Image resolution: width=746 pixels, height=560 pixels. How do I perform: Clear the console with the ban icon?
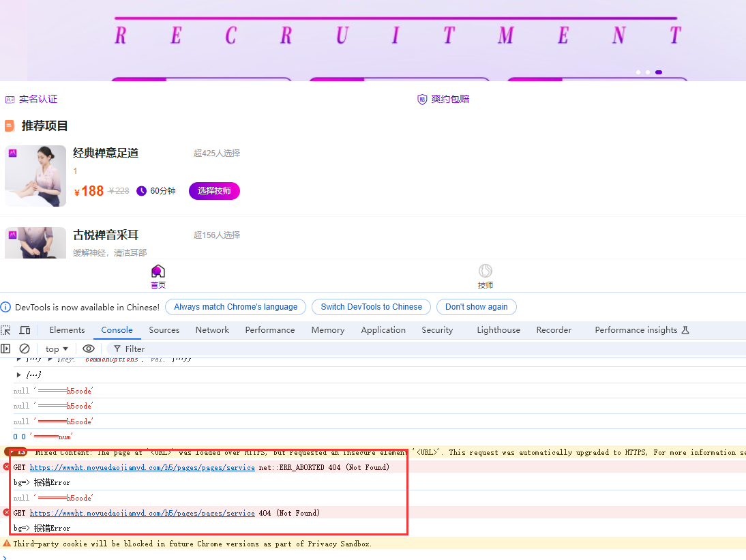25,349
